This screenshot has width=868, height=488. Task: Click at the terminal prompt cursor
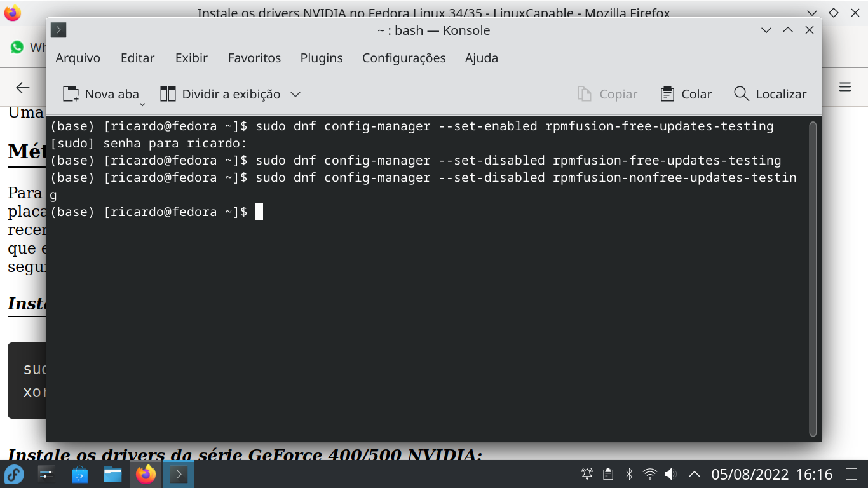pos(259,212)
